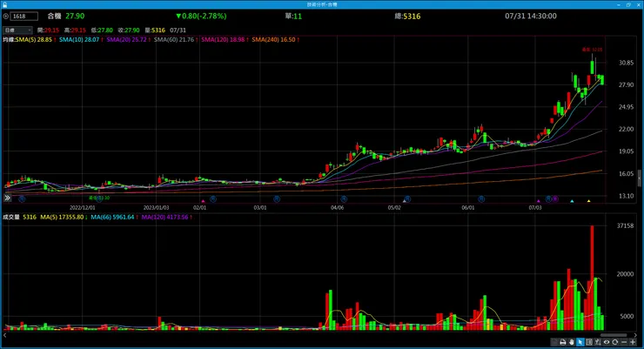Click the MA(120) 4173.56 volume label
Screen dimensions: 644x349
(164, 218)
